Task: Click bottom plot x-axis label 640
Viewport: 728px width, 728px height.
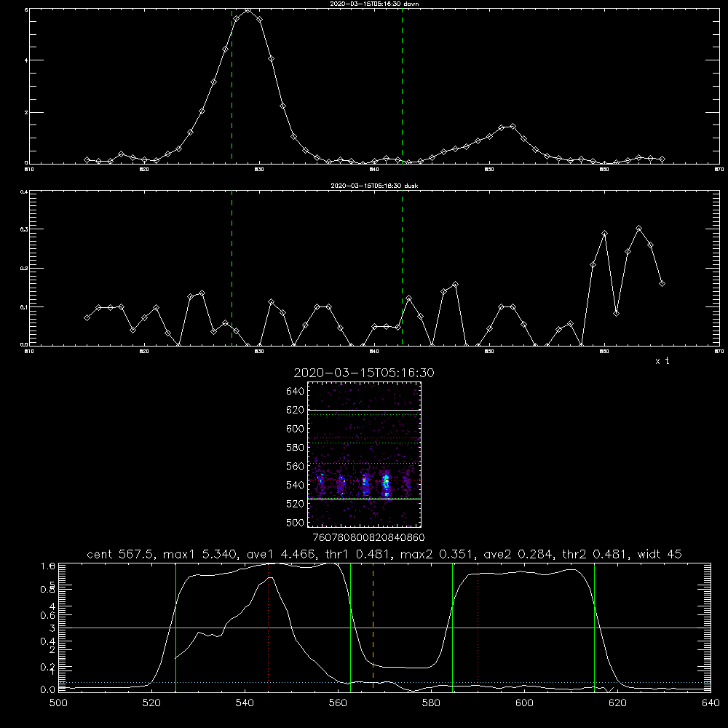Action: [x=711, y=703]
